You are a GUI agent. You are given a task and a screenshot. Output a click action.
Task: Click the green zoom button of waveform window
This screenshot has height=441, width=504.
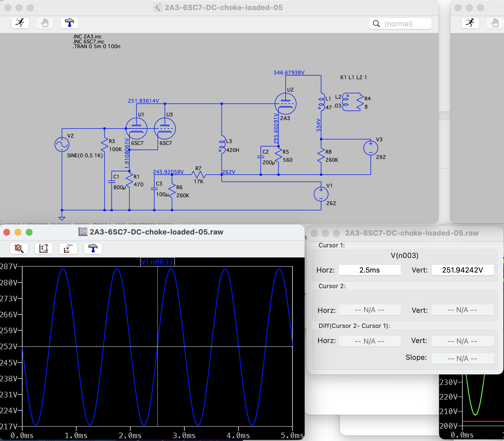click(x=29, y=232)
